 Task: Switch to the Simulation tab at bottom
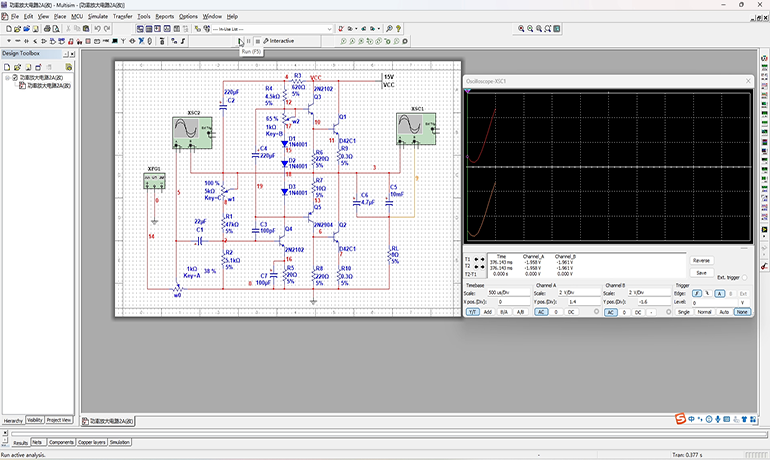click(x=119, y=442)
